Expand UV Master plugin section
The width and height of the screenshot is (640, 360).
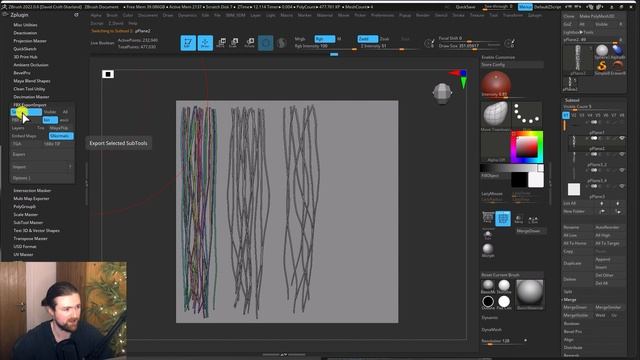tap(23, 254)
